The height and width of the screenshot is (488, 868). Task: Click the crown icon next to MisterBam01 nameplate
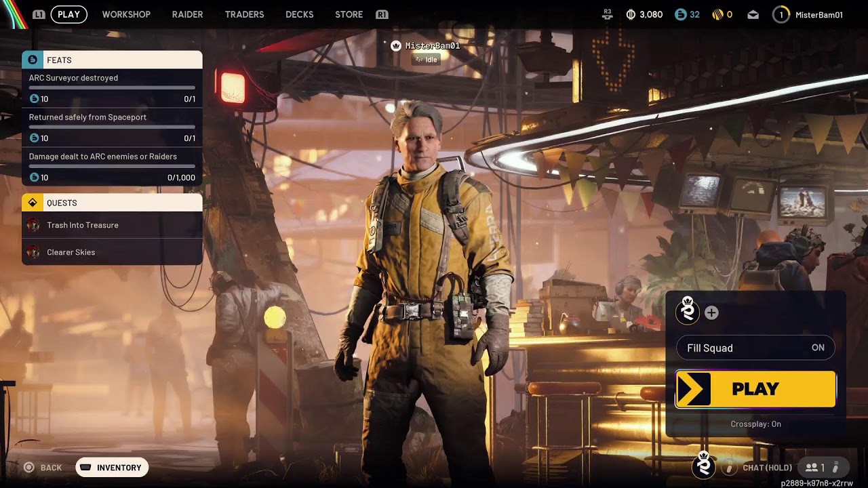(x=396, y=46)
